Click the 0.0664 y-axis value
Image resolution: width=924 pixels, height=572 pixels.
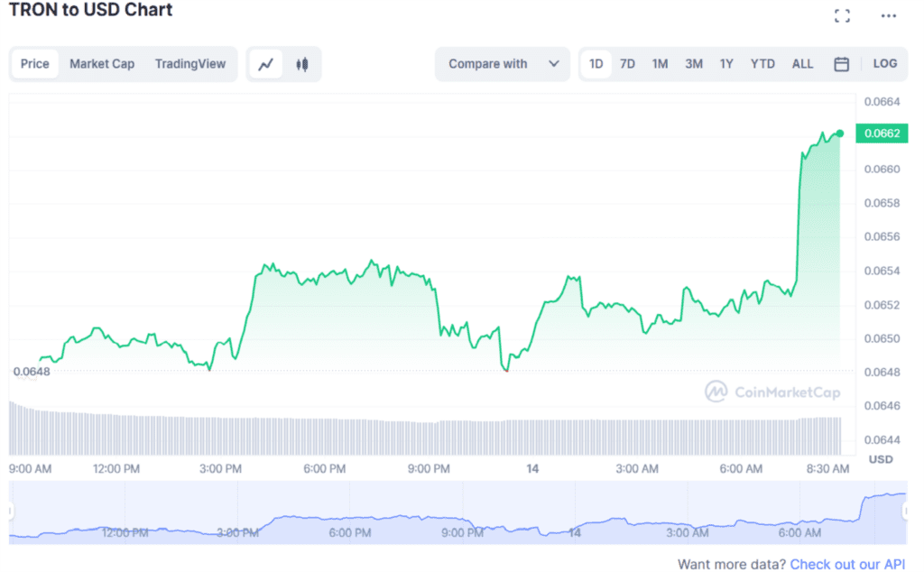click(x=882, y=102)
